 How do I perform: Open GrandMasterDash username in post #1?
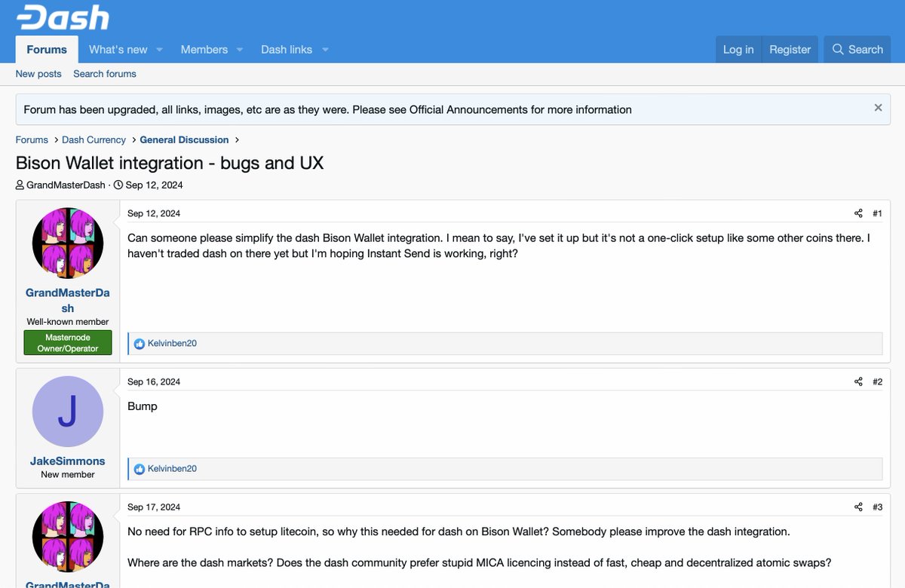68,300
